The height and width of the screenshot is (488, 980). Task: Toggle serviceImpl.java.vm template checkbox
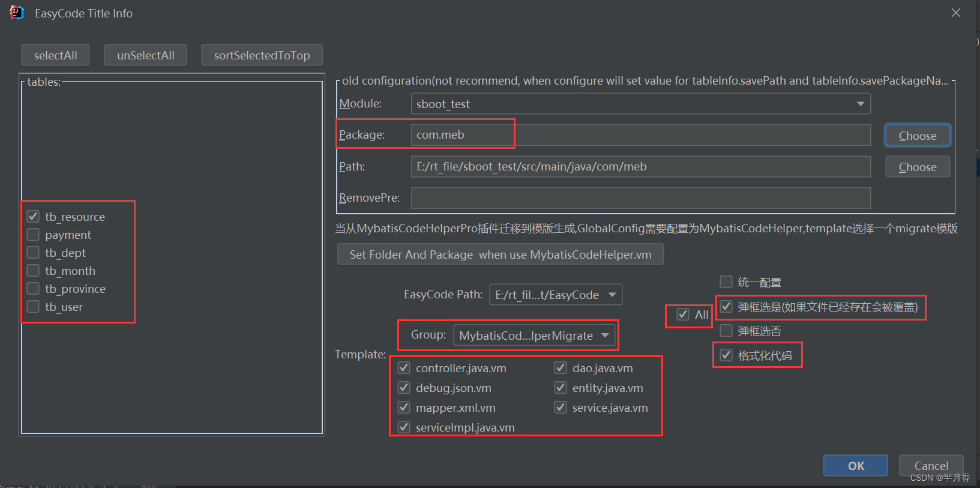click(x=404, y=427)
